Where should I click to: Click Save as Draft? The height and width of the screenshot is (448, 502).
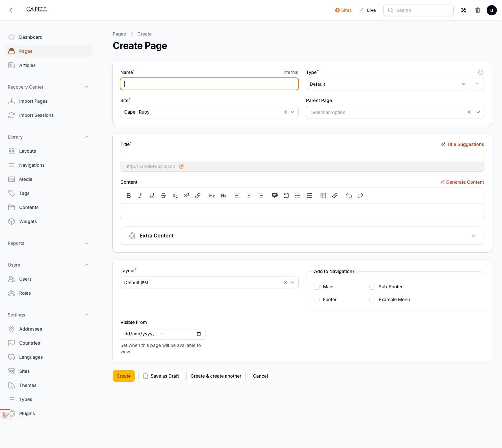161,376
